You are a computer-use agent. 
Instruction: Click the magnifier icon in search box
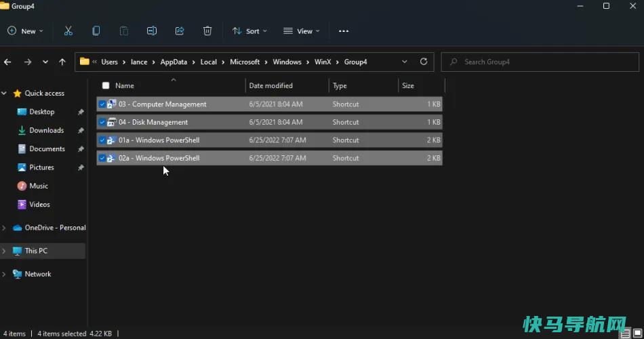pos(454,62)
